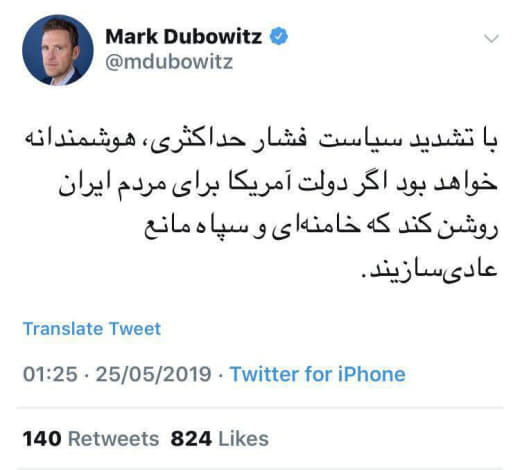Click Translate Tweet link
Image resolution: width=520 pixels, height=470 pixels.
coord(92,329)
